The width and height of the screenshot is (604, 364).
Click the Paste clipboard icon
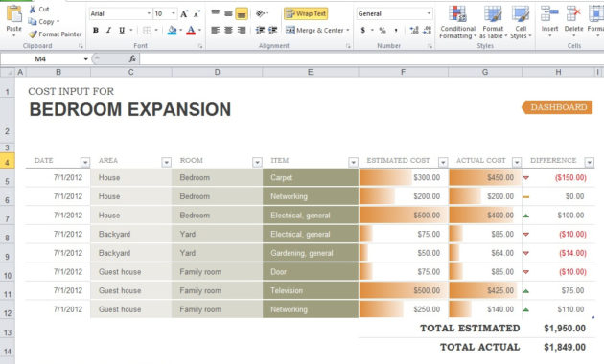coord(14,14)
